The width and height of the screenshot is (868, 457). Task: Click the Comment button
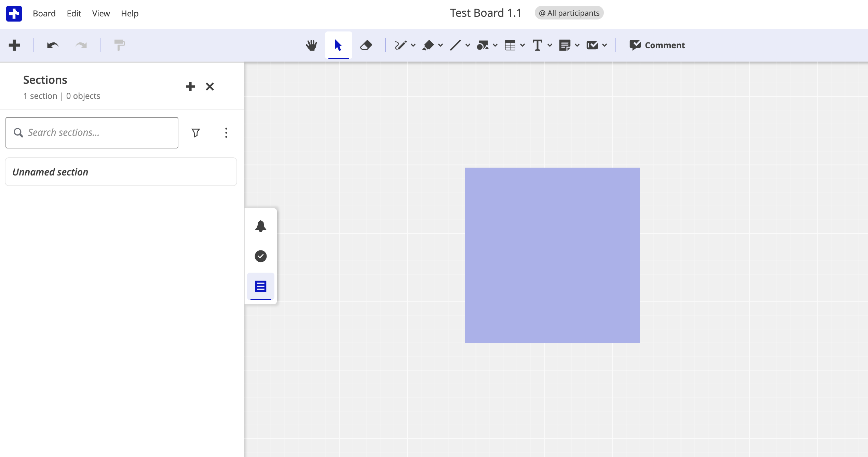click(657, 45)
